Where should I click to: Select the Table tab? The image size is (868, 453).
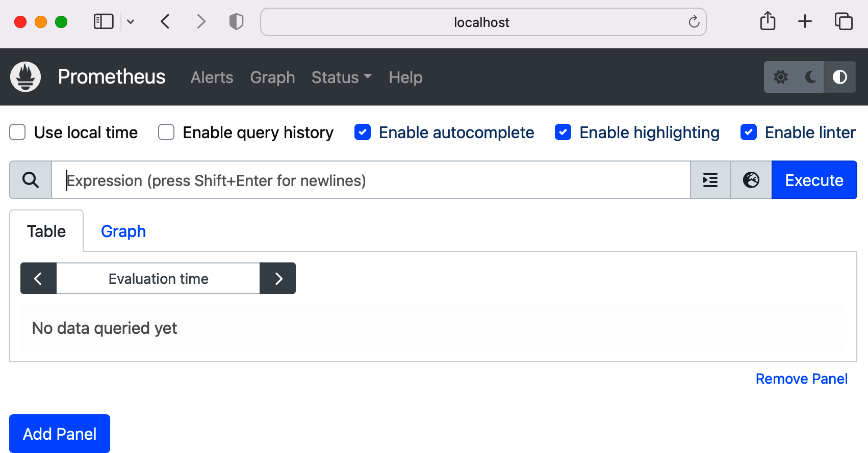46,231
